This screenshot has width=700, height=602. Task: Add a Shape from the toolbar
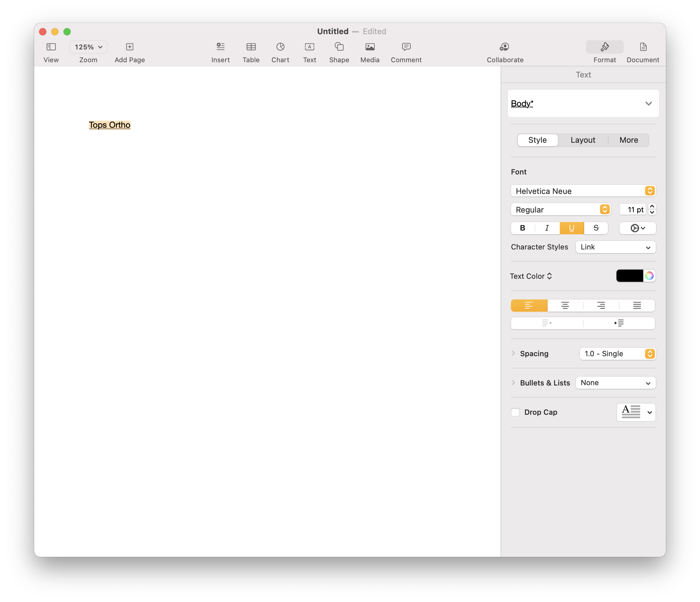click(x=339, y=47)
